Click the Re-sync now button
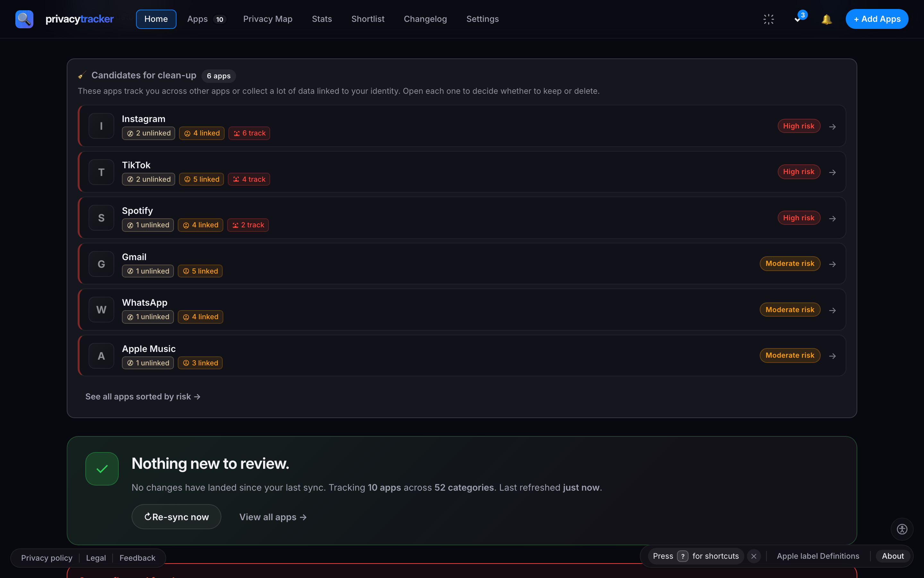The height and width of the screenshot is (578, 924). 176,517
